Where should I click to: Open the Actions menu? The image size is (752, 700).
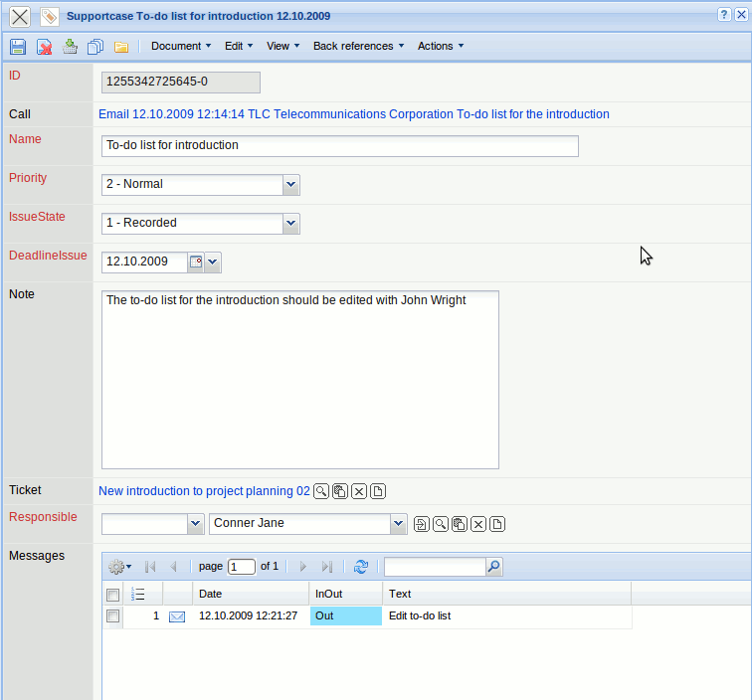point(440,46)
